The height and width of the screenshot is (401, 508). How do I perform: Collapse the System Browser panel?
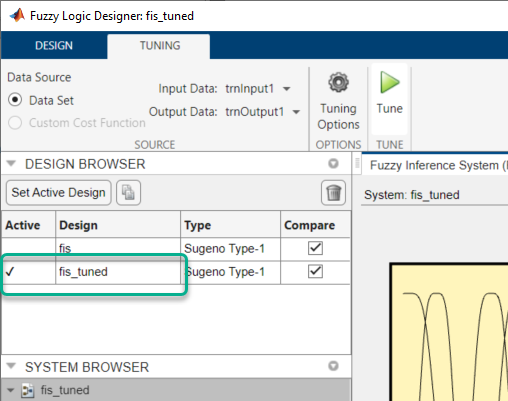click(11, 366)
